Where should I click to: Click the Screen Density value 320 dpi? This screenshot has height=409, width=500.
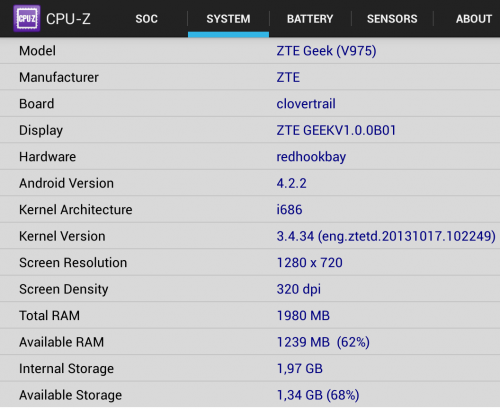coord(299,289)
